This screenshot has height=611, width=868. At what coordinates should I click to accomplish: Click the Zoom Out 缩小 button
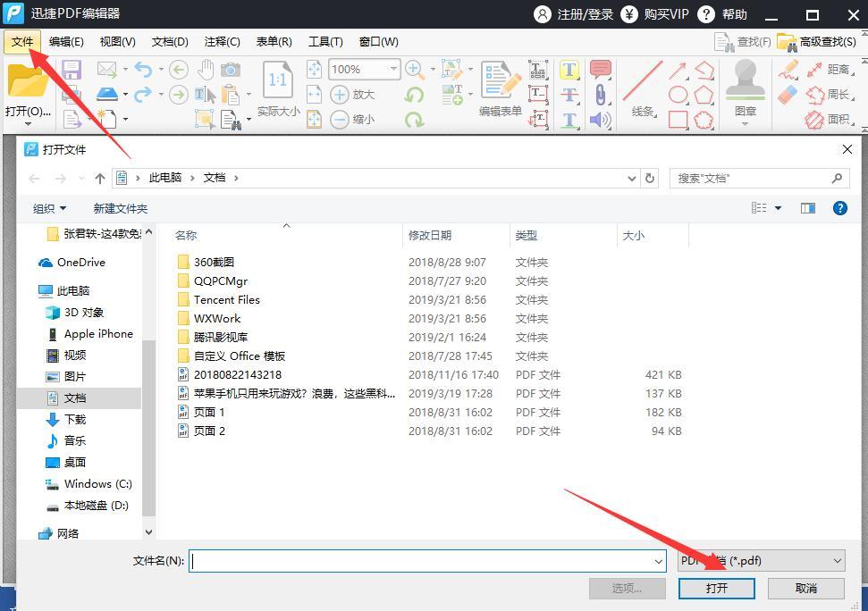[x=352, y=119]
